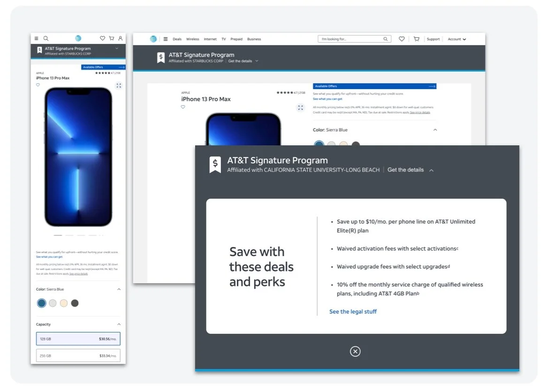This screenshot has width=546, height=392.
Task: Click I'm looking for search field
Action: pyautogui.click(x=354, y=39)
